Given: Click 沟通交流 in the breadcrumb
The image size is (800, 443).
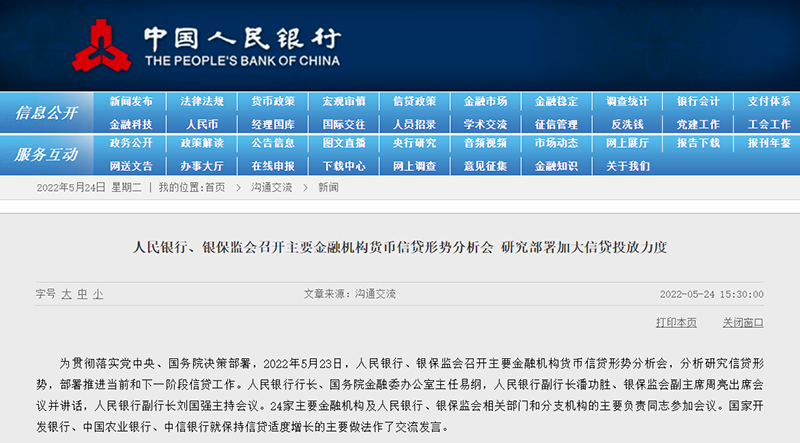Looking at the screenshot, I should [271, 187].
